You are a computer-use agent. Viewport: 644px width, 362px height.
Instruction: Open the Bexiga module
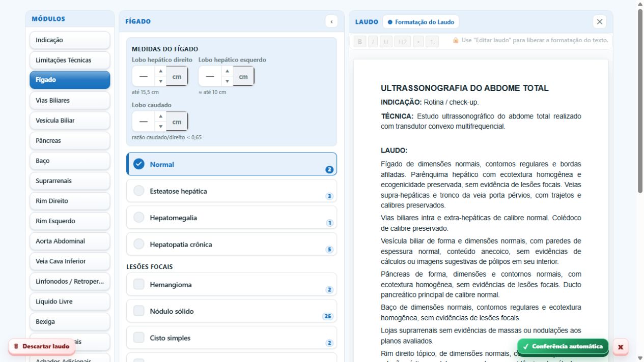tap(70, 321)
